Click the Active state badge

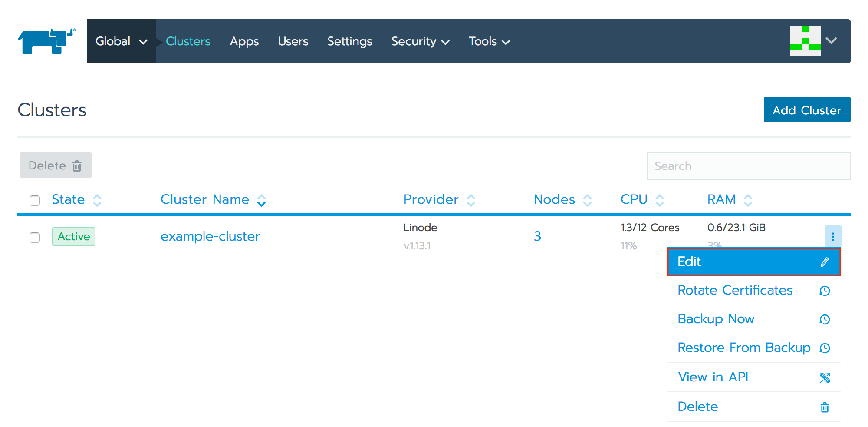click(73, 237)
